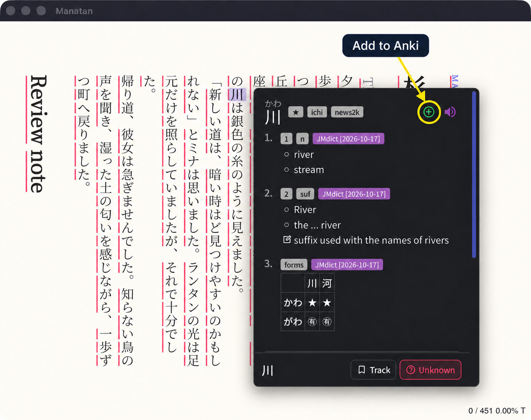Click the 川 headword at popup bottom
531x420 pixels.
tap(268, 370)
